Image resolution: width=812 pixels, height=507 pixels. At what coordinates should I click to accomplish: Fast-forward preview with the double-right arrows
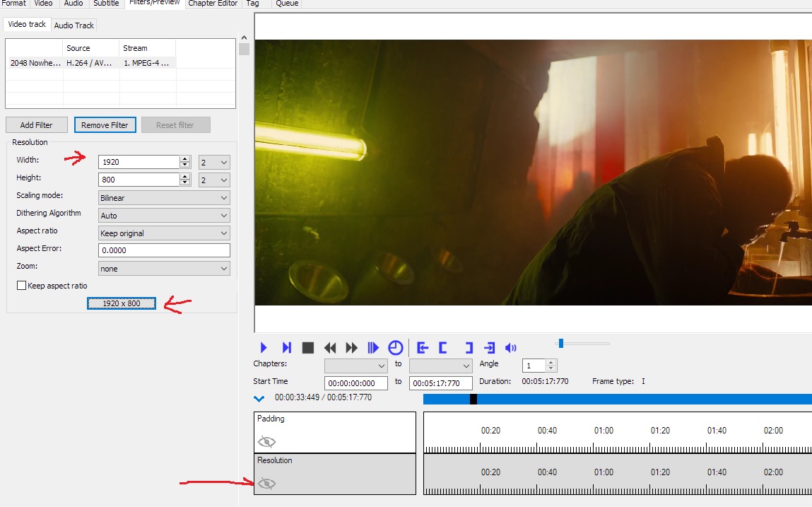coord(352,347)
